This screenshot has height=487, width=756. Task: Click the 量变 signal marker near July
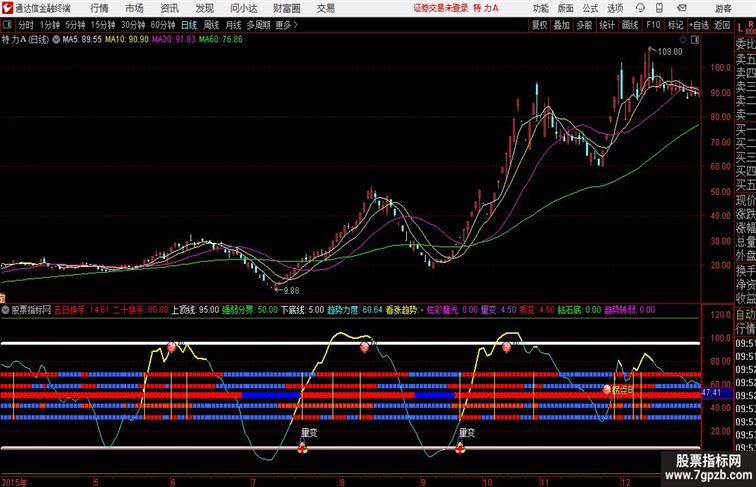point(302,449)
